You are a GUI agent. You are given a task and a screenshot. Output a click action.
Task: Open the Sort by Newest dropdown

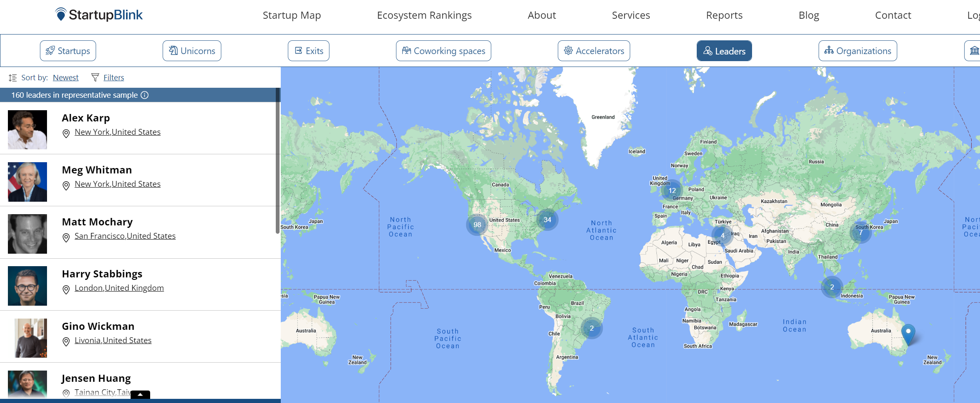tap(66, 78)
